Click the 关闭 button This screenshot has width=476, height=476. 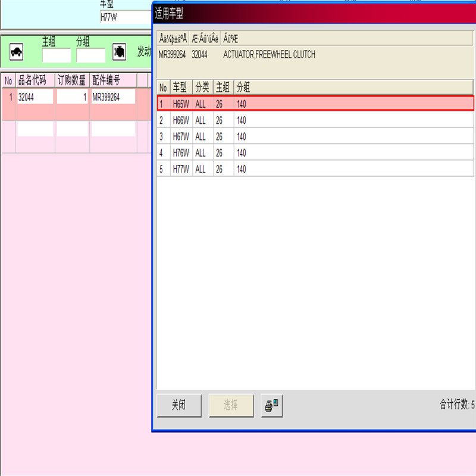179,406
